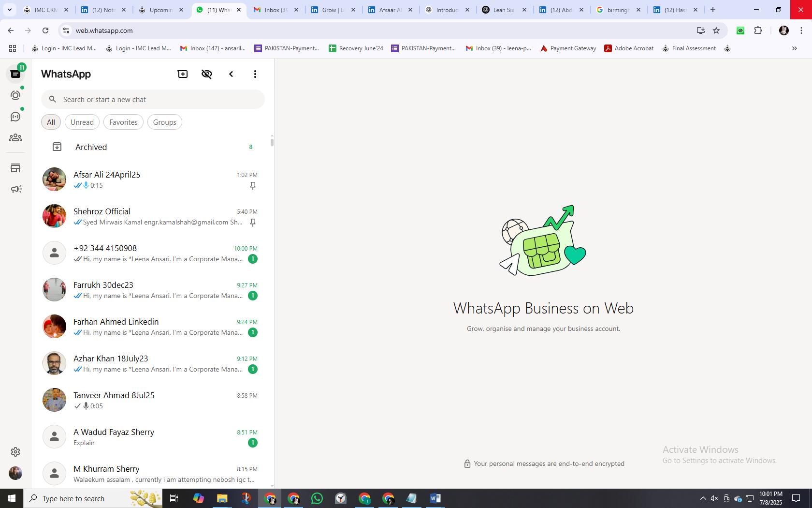
Task: Open the Adobe Acrobat bookmark
Action: 629,48
